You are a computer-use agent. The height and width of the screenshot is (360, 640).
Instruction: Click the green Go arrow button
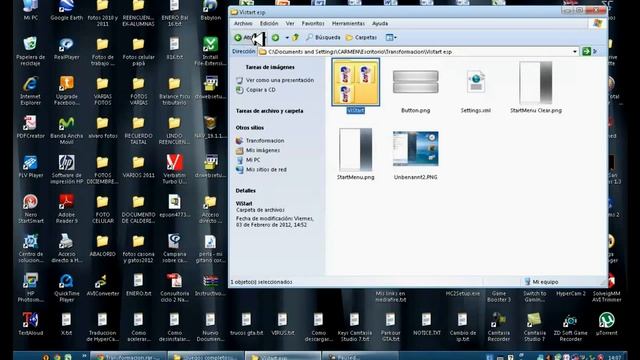click(x=587, y=51)
